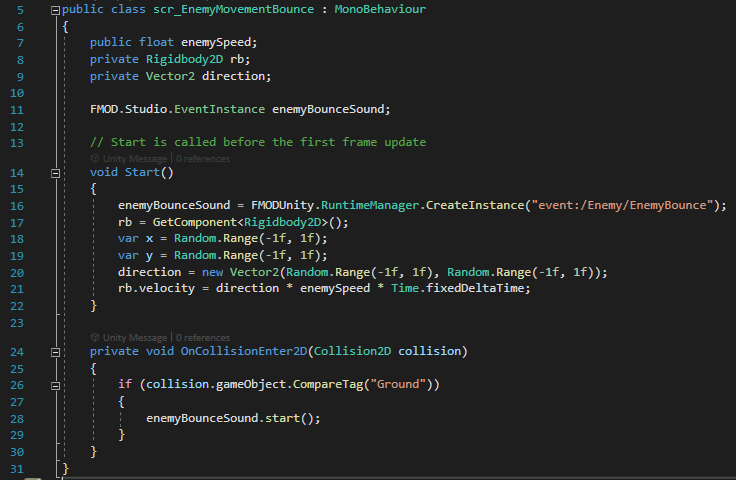Image resolution: width=736 pixels, height=480 pixels.
Task: Collapse the OnCollisionEnter2D method block
Action: pyautogui.click(x=54, y=352)
